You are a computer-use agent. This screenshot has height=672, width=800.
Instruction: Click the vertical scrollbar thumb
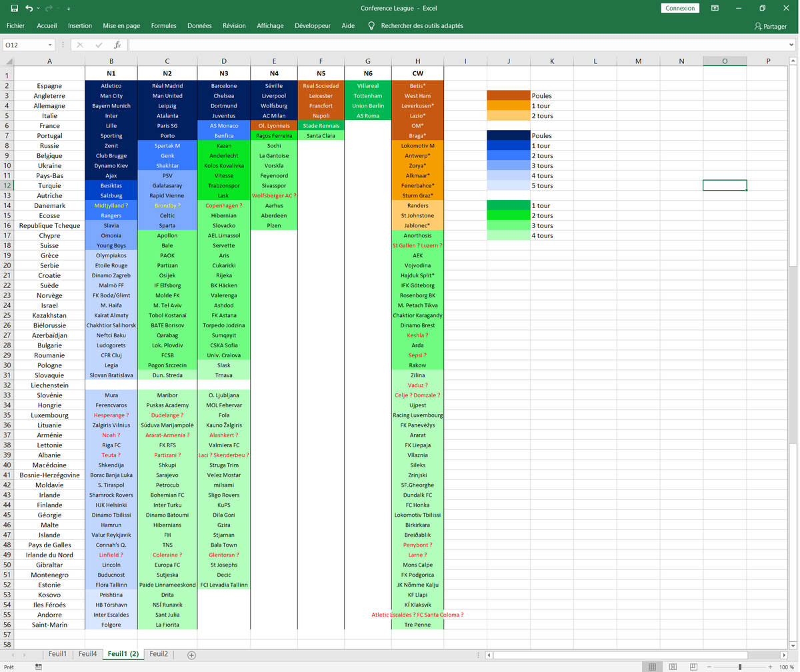[x=794, y=167]
